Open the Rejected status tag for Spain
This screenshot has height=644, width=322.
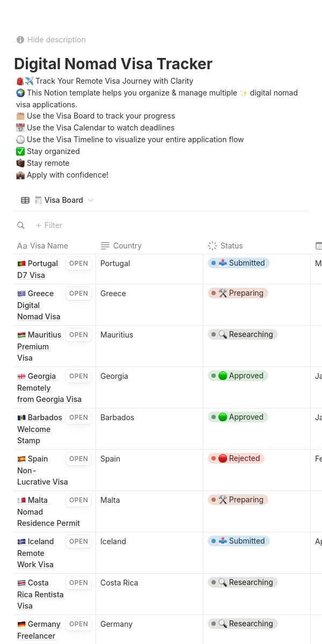point(236,458)
